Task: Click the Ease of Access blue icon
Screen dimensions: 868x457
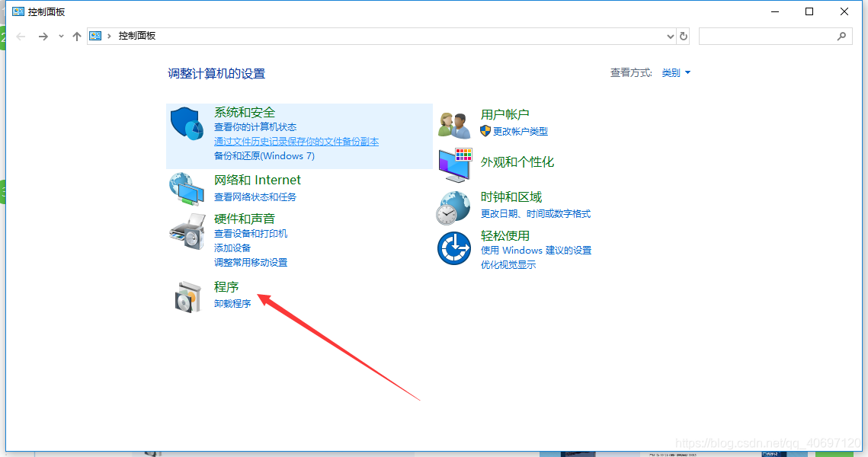Action: (454, 248)
